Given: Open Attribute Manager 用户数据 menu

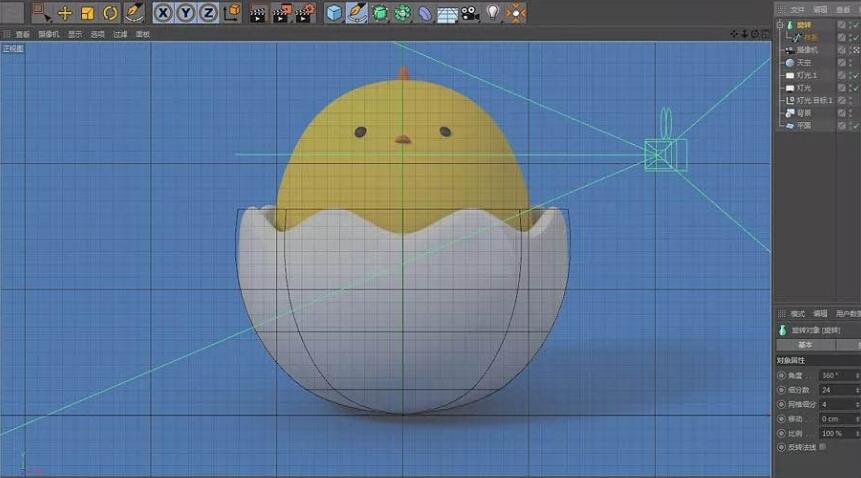Looking at the screenshot, I should pyautogui.click(x=848, y=314).
